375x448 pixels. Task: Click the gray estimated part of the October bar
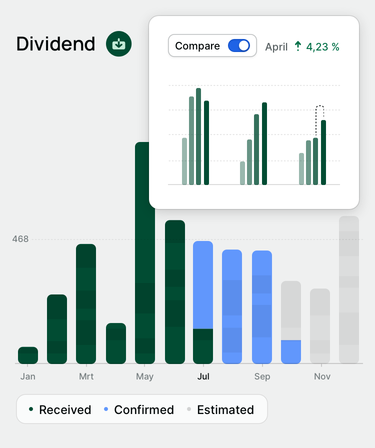(x=291, y=310)
